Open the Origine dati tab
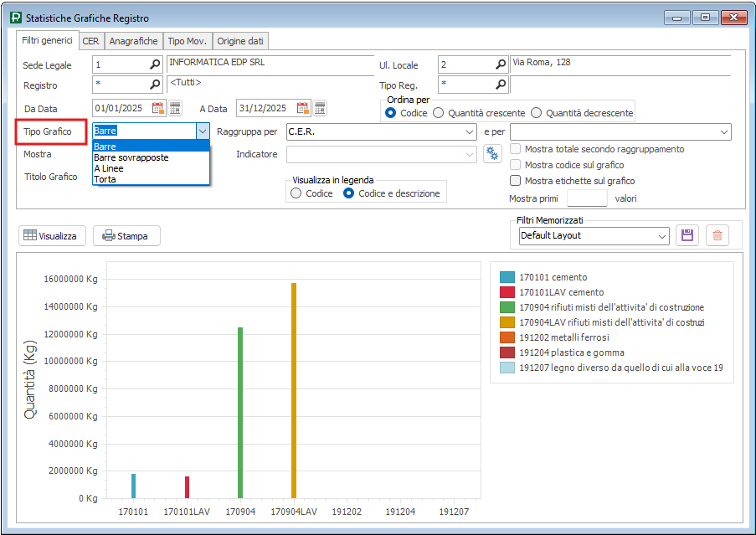The width and height of the screenshot is (756, 535). pos(240,41)
